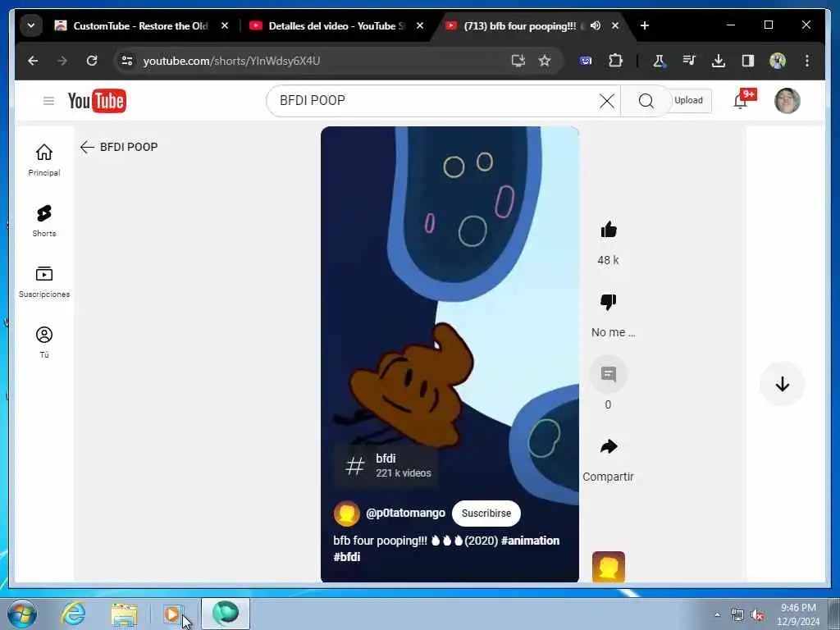Open YouTube account avatar menu

(787, 101)
